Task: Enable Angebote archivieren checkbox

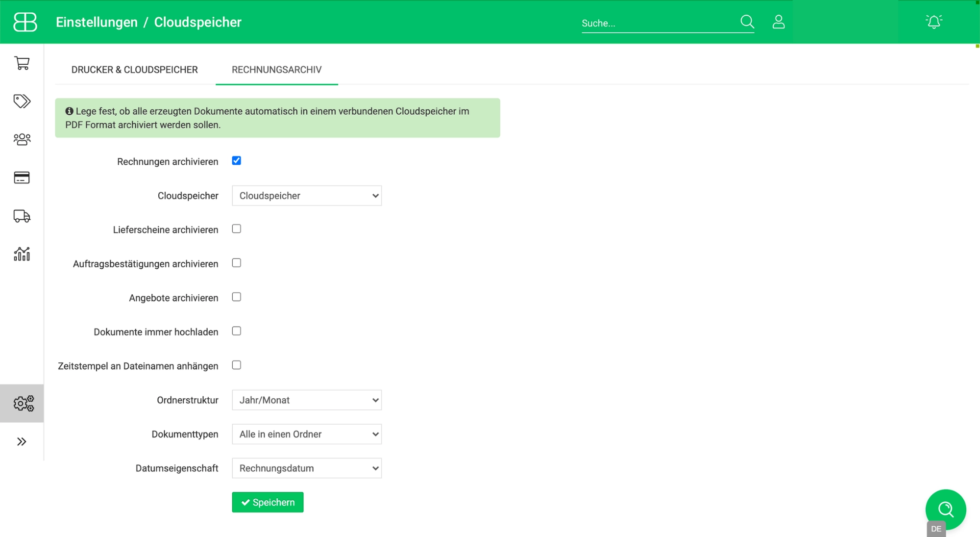Action: [237, 297]
